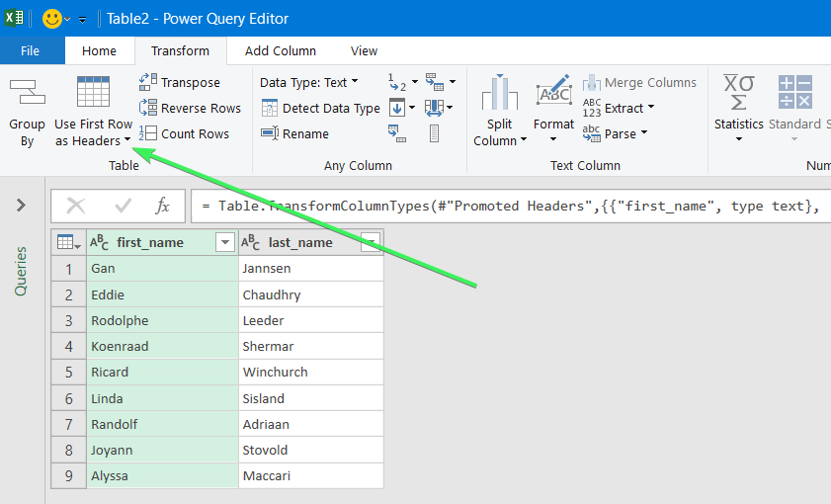Image resolution: width=831 pixels, height=504 pixels.
Task: Select the Transform ribbon tab
Action: coord(180,50)
